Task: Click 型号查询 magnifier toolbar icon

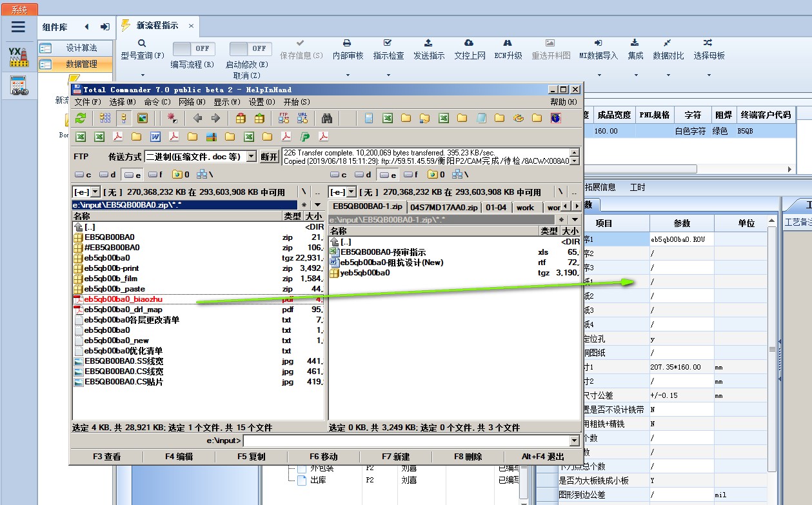Action: click(143, 43)
